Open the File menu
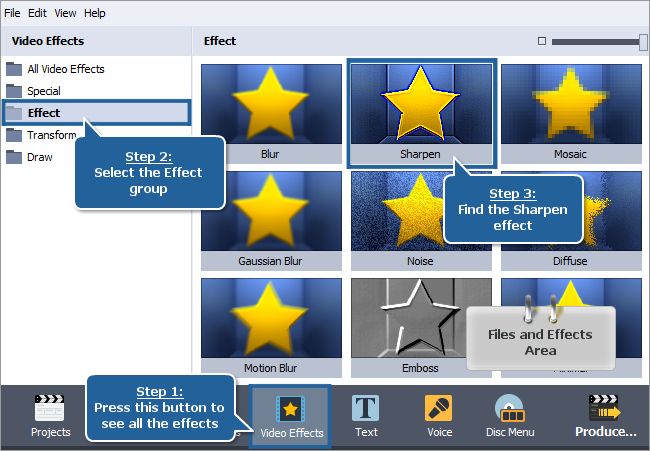Viewport: 650px width, 451px height. tap(12, 13)
